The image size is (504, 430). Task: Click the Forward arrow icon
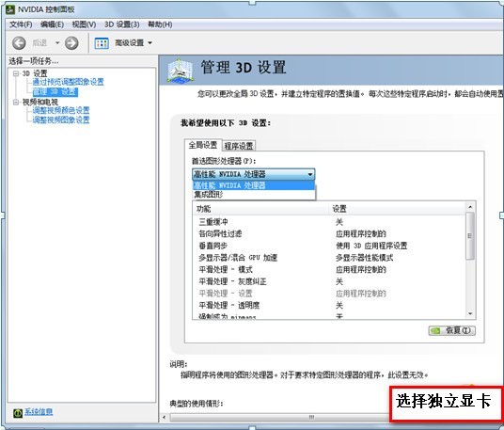coord(71,42)
